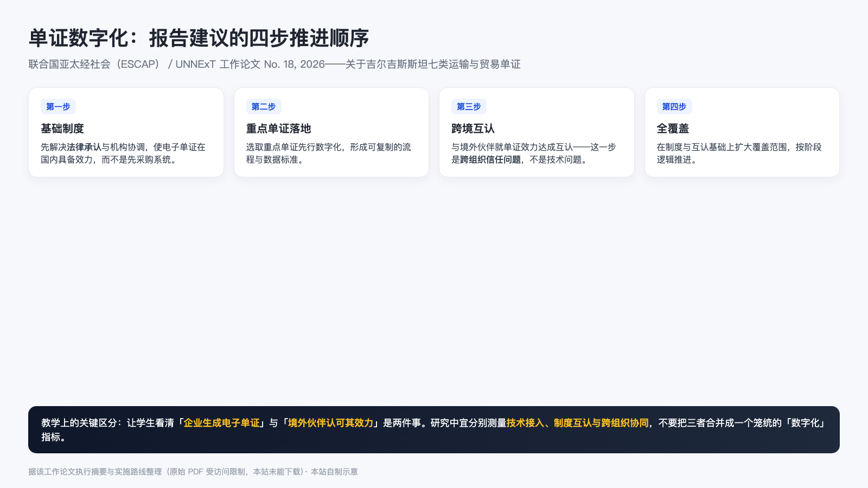Click highlighted phrase 技术接入、制度互认与跨组织协同
The width and height of the screenshot is (868, 488).
(x=578, y=423)
